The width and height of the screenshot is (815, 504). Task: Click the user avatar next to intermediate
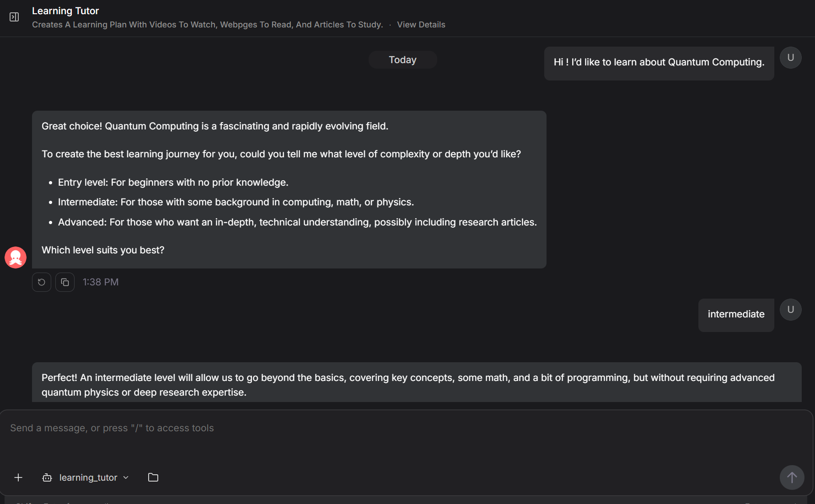click(x=790, y=309)
